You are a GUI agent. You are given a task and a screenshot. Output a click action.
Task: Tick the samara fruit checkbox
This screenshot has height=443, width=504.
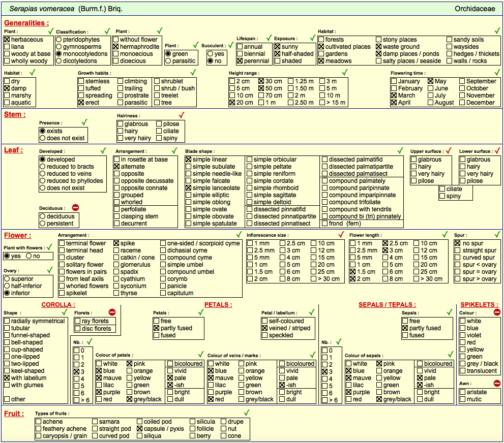point(95,422)
